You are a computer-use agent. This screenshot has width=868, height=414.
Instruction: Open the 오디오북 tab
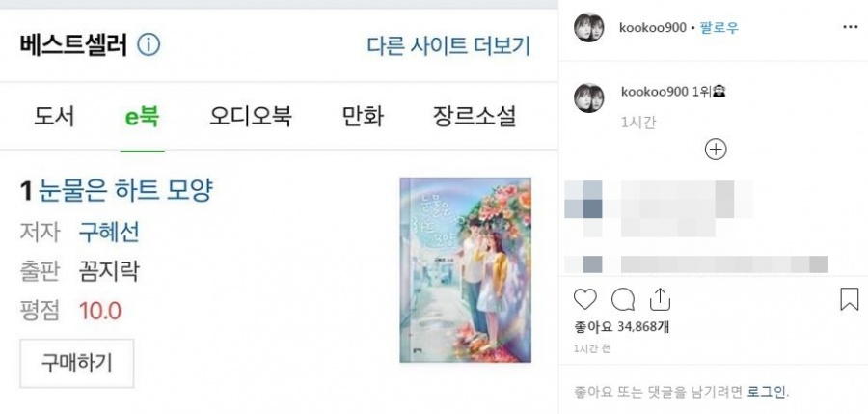pos(250,117)
